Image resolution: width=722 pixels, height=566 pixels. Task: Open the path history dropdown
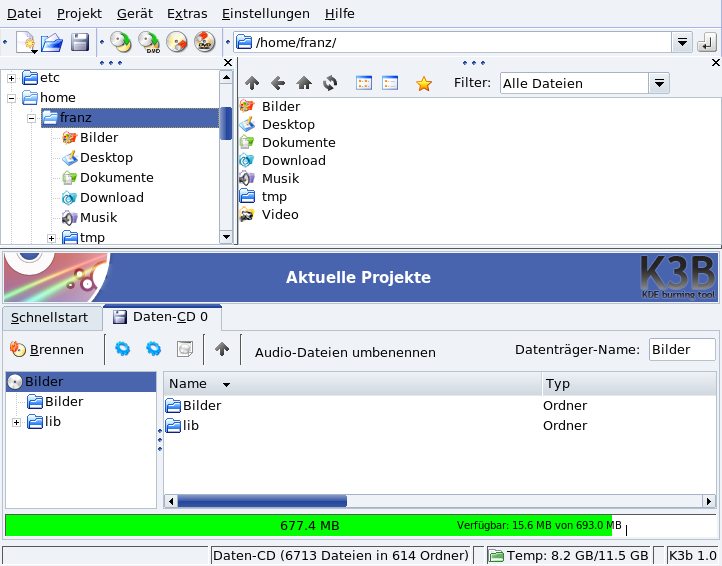(682, 43)
